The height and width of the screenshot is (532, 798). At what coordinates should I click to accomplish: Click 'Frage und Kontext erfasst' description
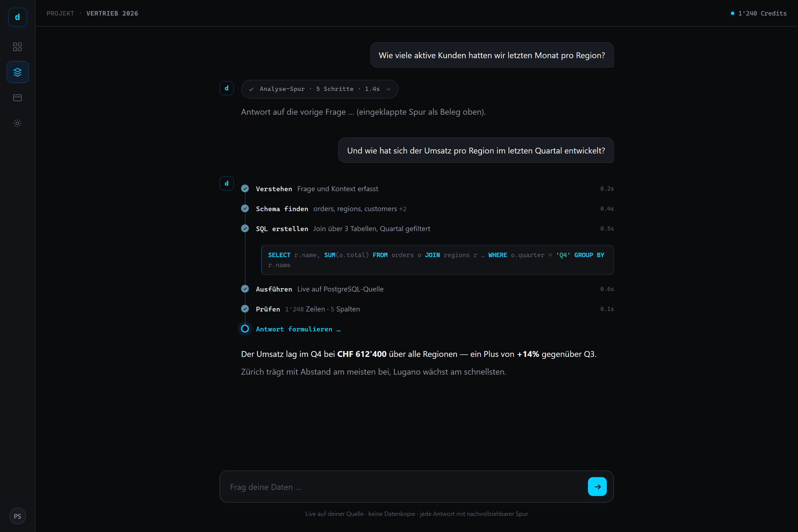337,189
